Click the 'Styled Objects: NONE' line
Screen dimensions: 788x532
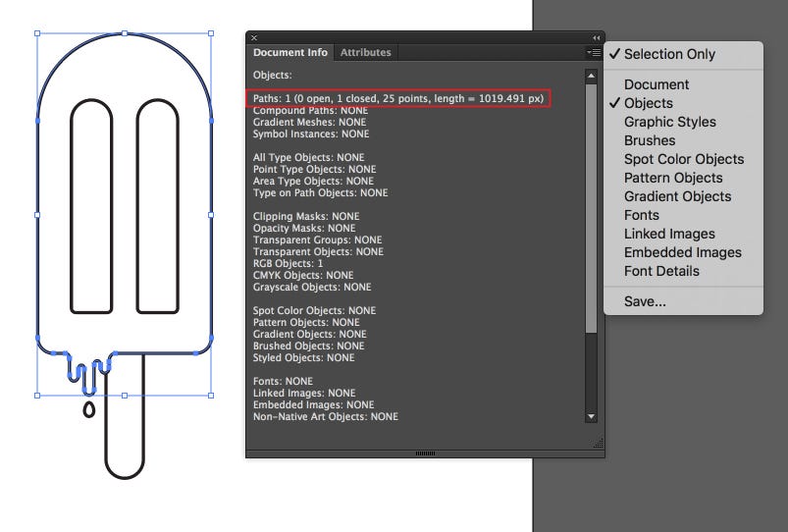click(303, 357)
